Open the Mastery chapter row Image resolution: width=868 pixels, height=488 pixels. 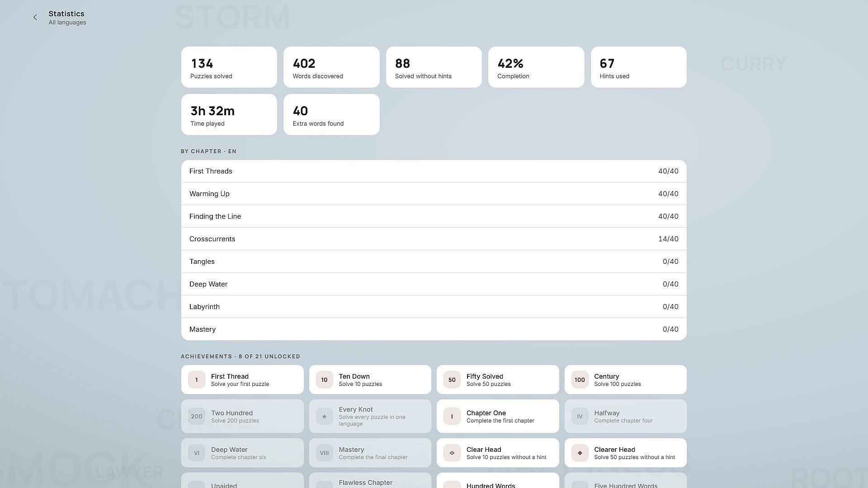pyautogui.click(x=434, y=329)
